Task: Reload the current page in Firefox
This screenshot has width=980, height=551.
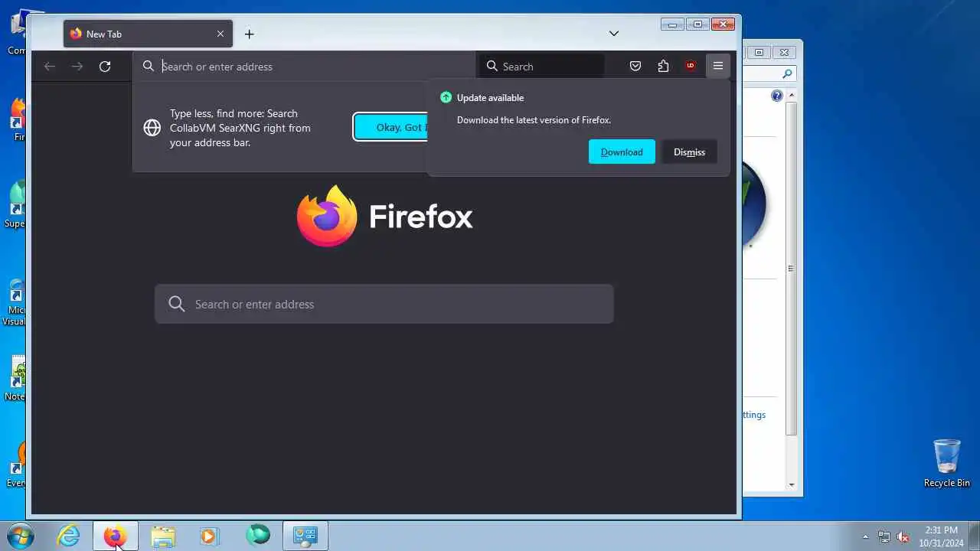Action: (105, 67)
